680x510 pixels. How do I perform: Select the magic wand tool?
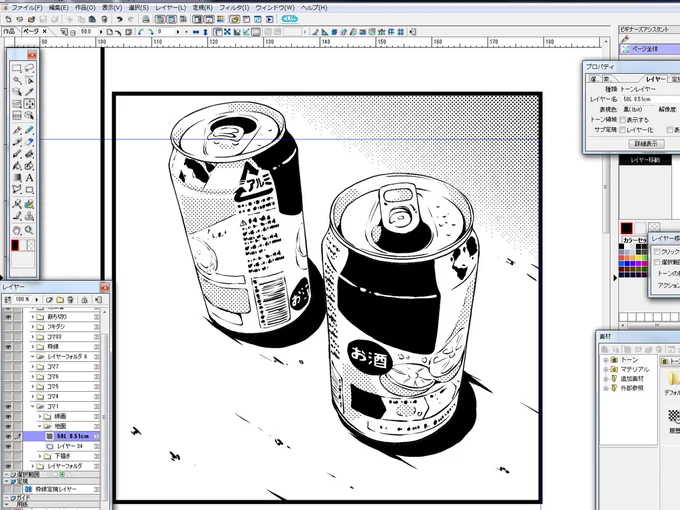[16, 80]
